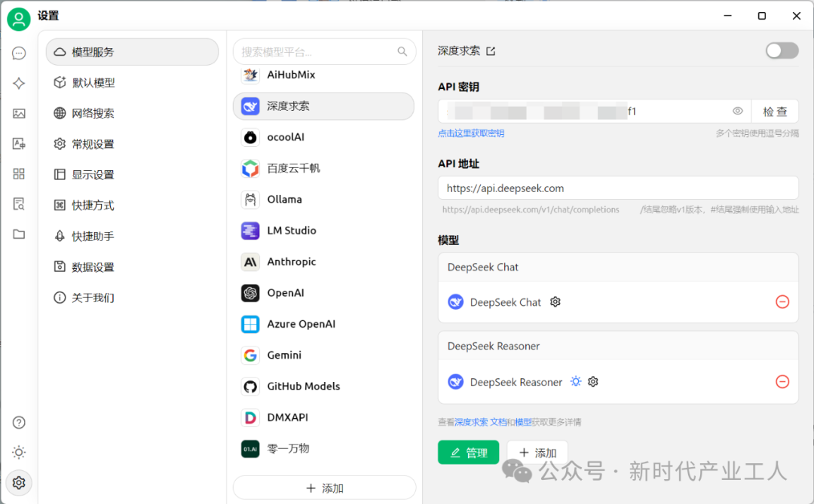Select AiHubMix provider

point(323,75)
